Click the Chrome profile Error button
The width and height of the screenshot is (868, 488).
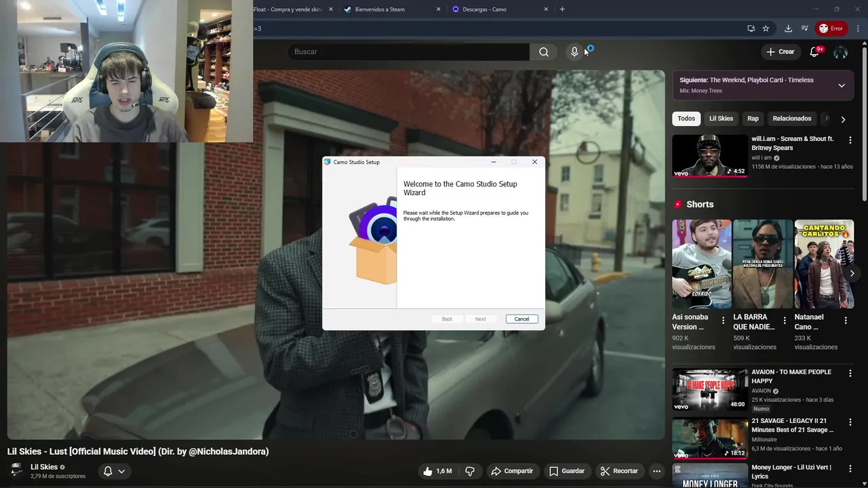click(x=831, y=28)
